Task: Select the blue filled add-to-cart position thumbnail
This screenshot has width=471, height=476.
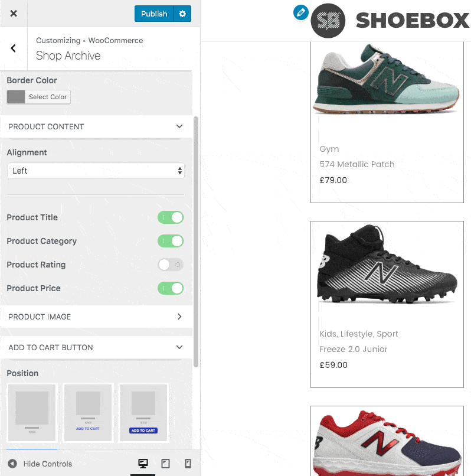Action: point(143,413)
